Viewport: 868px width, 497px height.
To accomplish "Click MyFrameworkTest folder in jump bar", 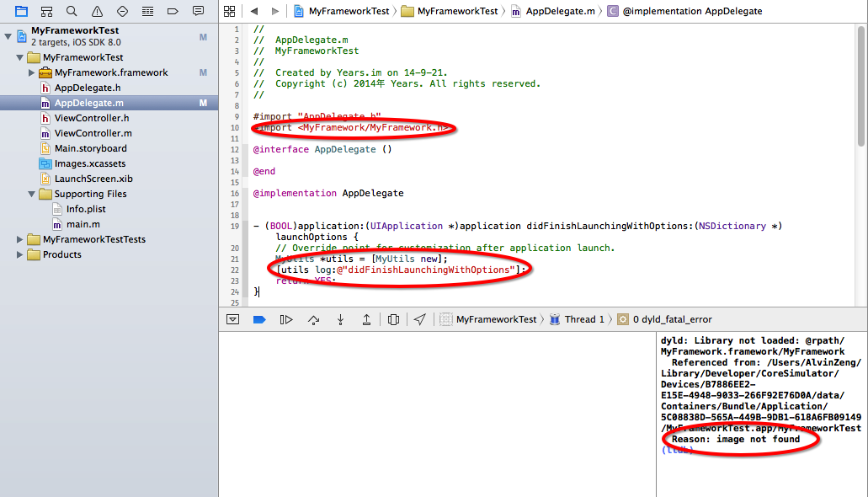I will coord(450,11).
